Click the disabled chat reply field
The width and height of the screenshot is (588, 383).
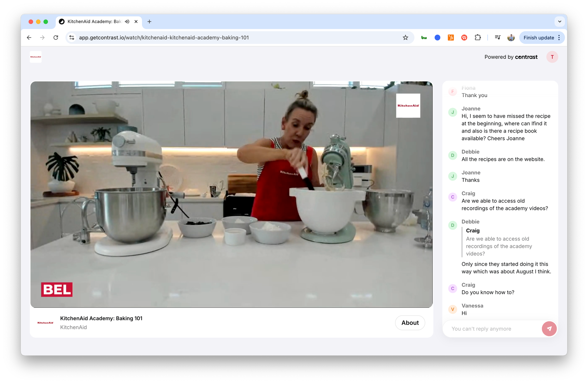point(494,329)
